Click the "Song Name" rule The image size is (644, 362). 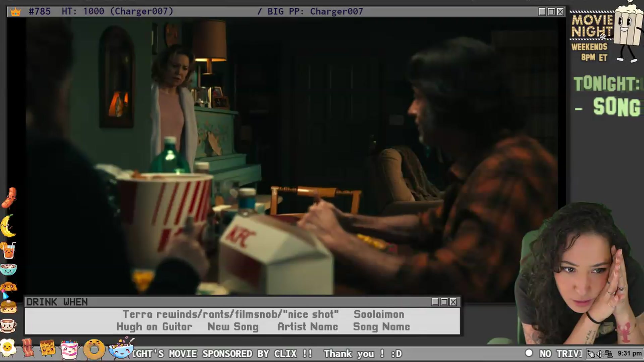381,327
